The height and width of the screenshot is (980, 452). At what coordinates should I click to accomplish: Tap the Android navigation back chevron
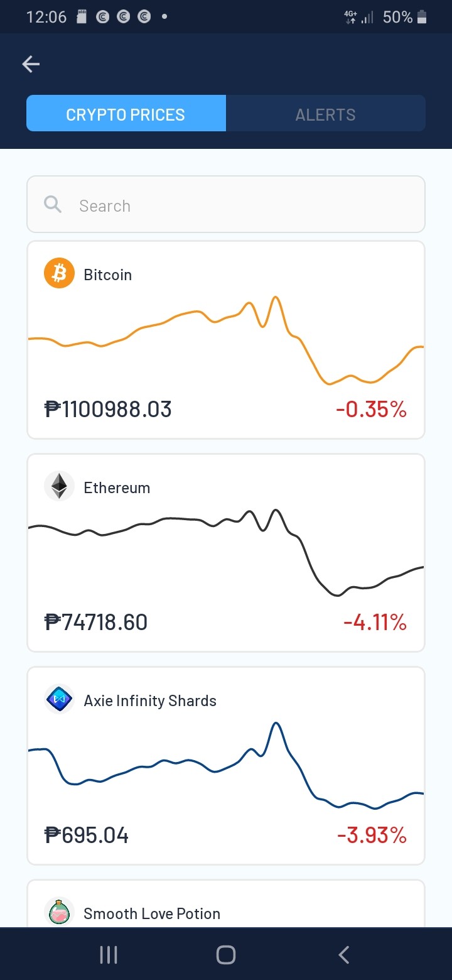click(x=343, y=955)
